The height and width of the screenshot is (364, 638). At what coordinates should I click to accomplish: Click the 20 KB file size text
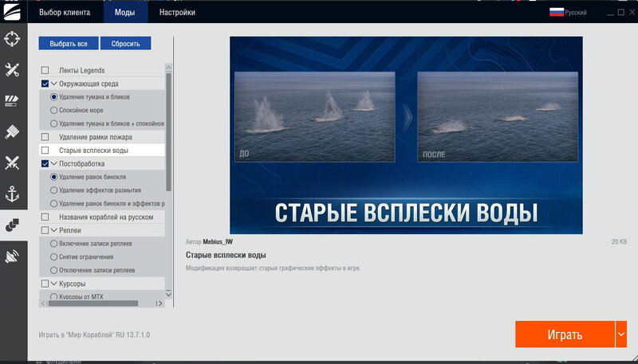619,241
